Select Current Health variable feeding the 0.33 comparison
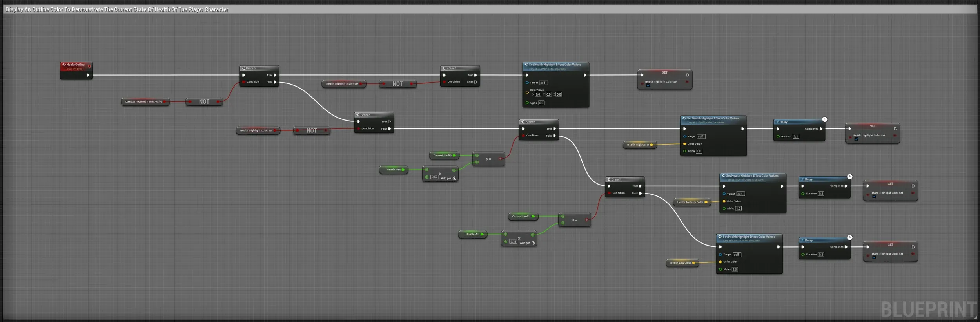The height and width of the screenshot is (322, 980). tap(523, 216)
